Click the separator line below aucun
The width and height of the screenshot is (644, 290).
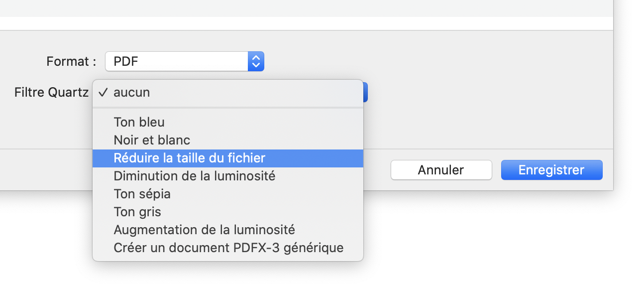228,107
